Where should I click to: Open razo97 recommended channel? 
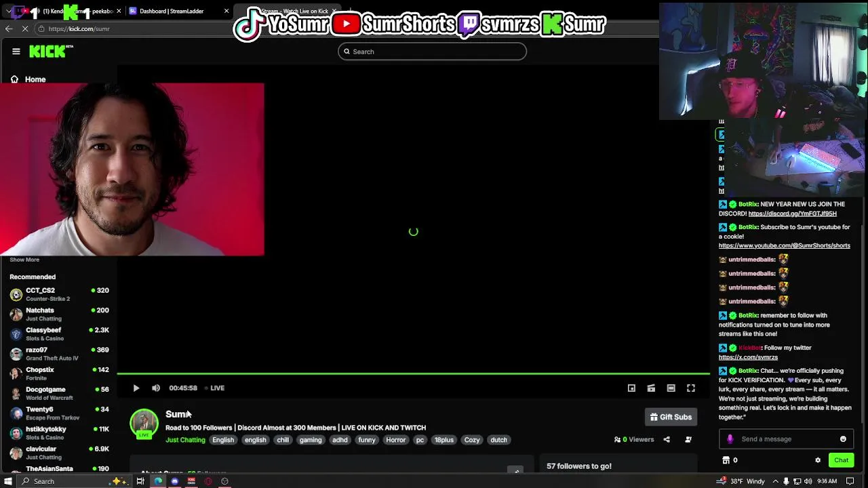(59, 354)
